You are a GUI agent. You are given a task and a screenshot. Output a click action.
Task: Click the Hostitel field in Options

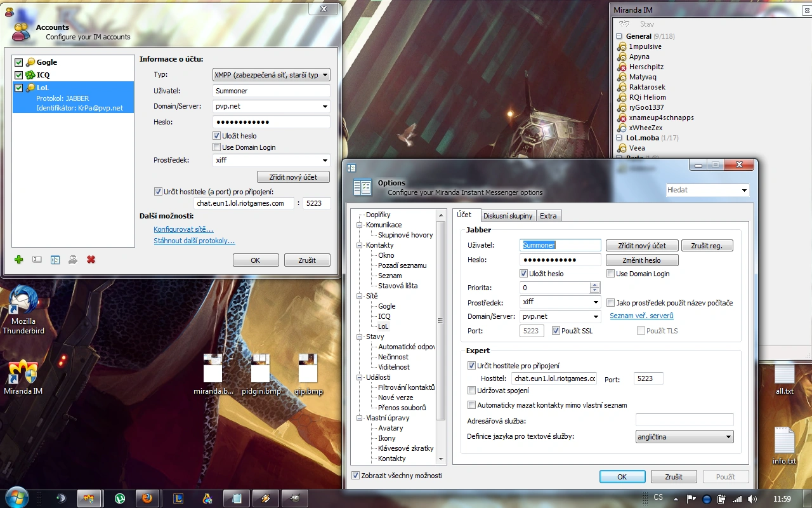(x=554, y=378)
